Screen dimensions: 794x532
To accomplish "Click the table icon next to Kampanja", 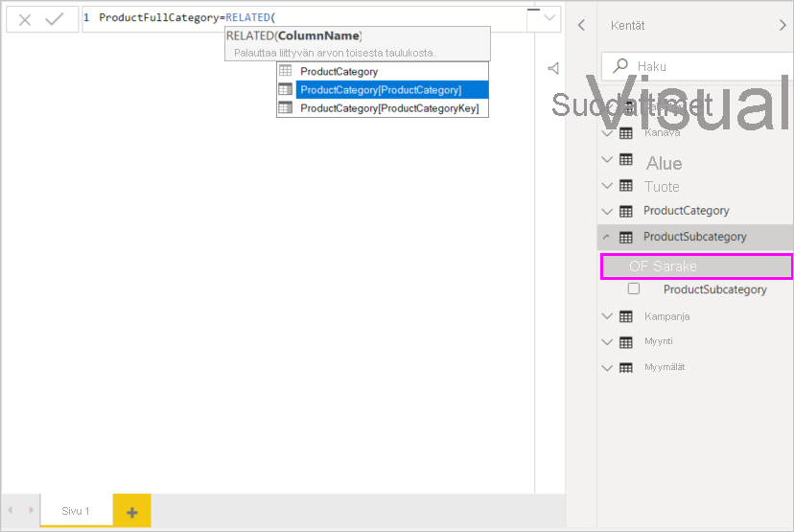I will pyautogui.click(x=626, y=316).
